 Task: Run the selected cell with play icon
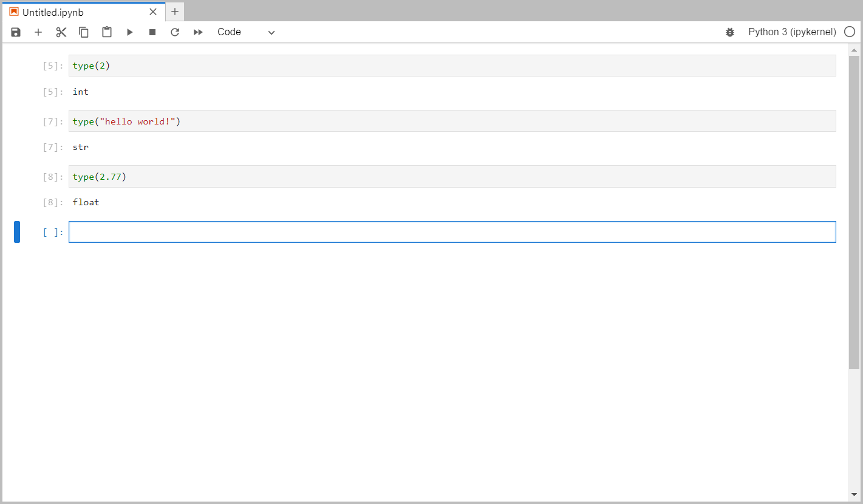129,32
